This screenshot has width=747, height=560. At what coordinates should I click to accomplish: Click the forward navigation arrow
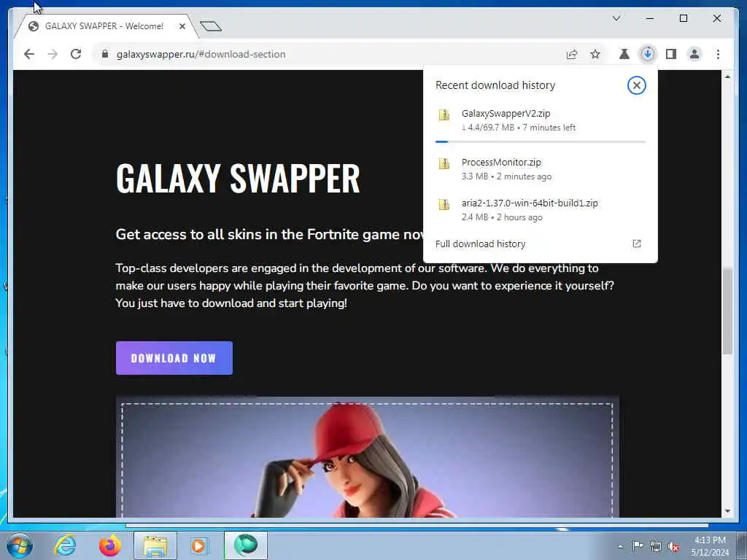click(x=53, y=54)
